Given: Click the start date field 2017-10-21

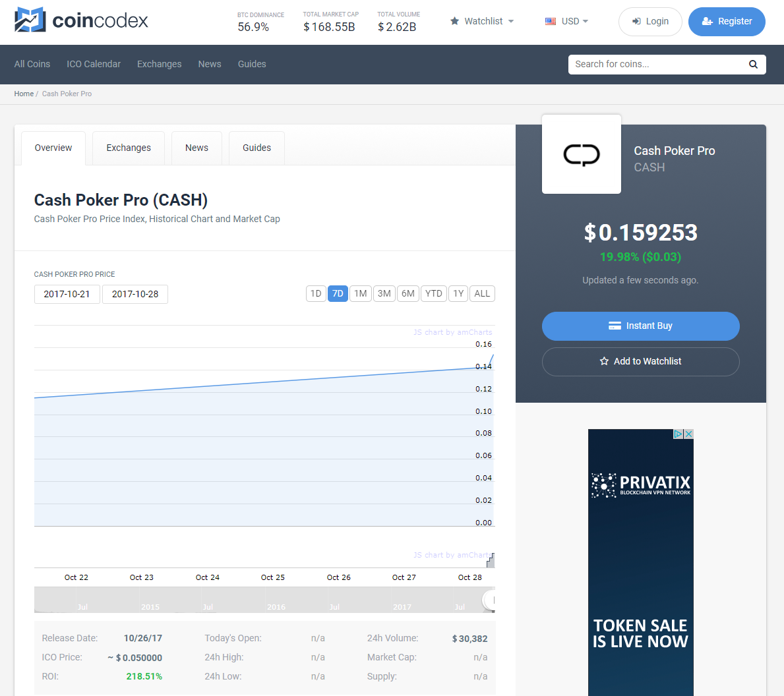Looking at the screenshot, I should point(67,294).
